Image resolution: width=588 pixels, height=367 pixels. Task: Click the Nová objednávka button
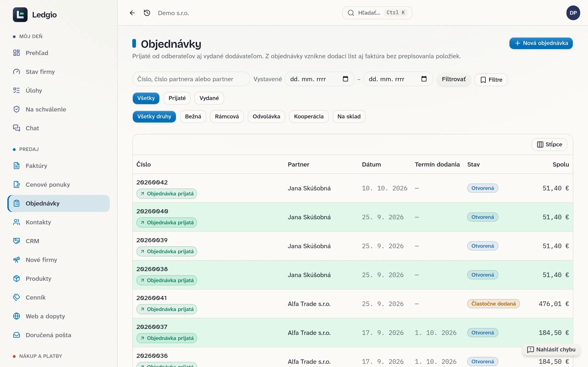click(x=541, y=43)
